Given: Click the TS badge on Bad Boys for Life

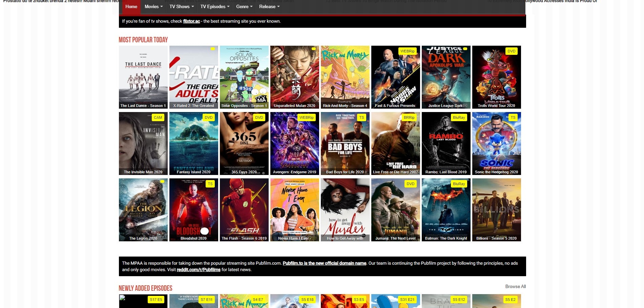Looking at the screenshot, I should [x=361, y=117].
